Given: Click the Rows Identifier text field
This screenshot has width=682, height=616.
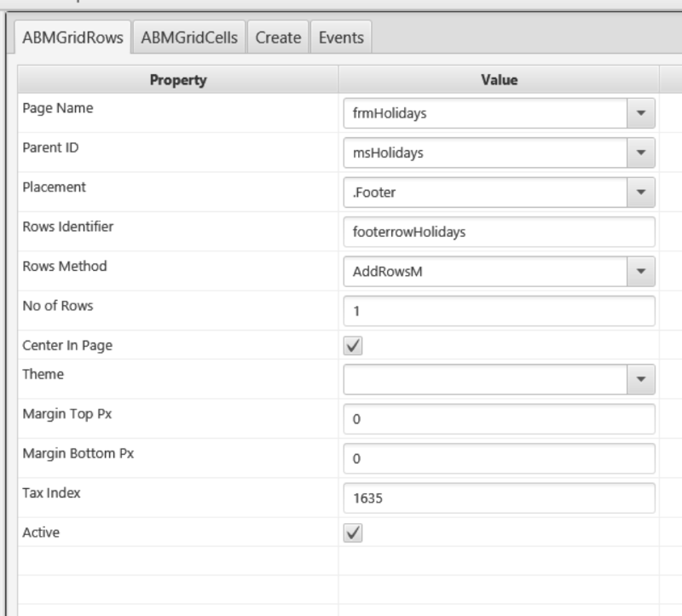Looking at the screenshot, I should (499, 232).
